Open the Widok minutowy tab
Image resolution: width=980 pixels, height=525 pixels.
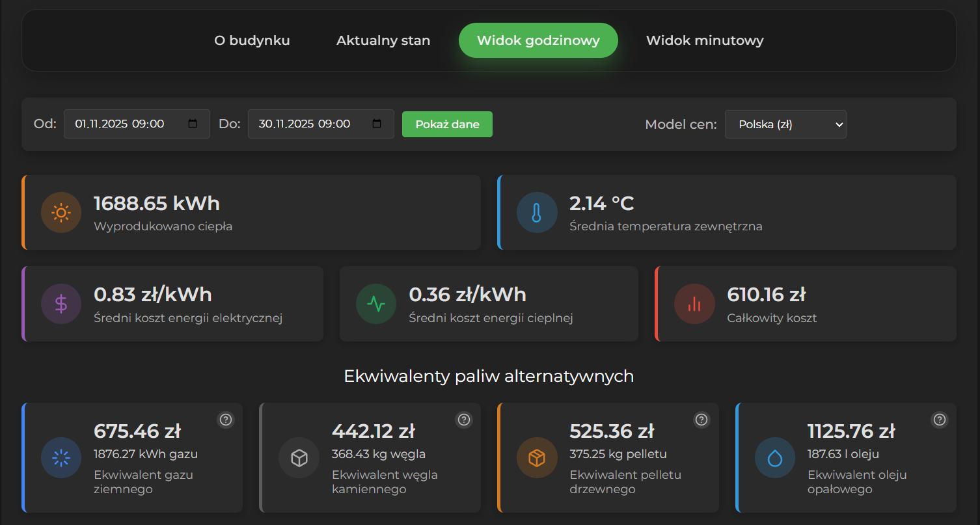click(x=705, y=40)
